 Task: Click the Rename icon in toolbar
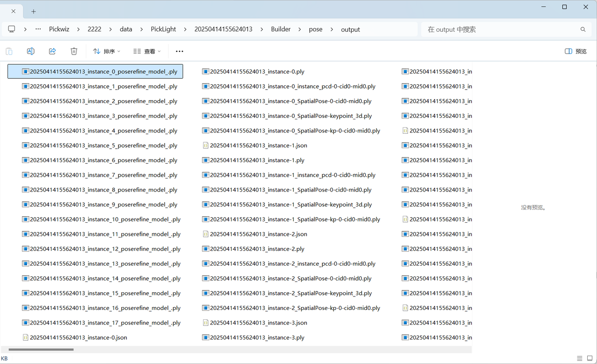31,51
